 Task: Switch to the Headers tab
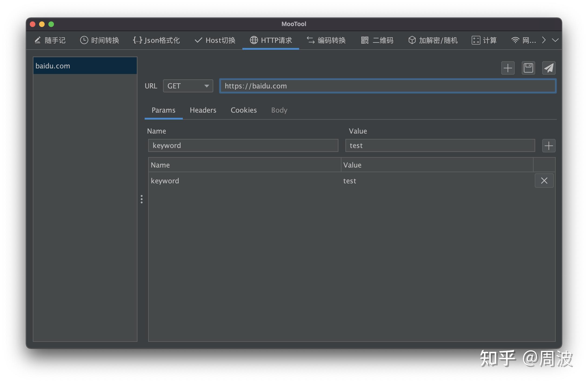coord(203,110)
